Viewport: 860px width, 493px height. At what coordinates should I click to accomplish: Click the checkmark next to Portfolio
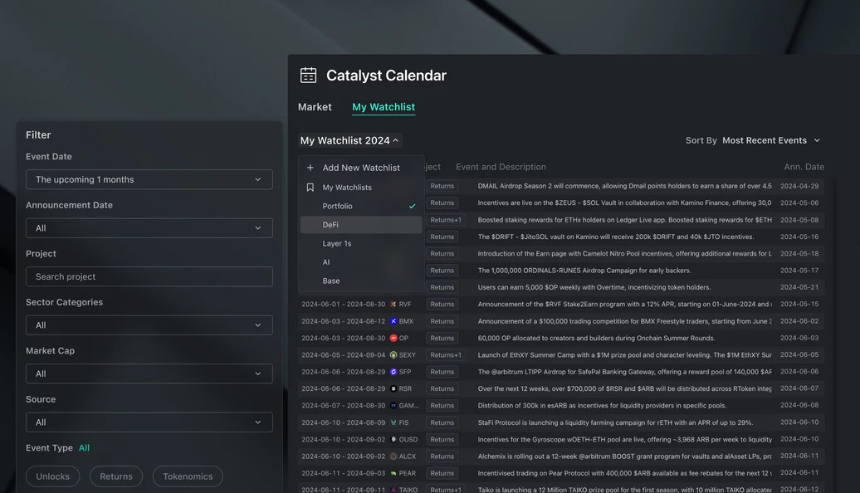pyautogui.click(x=412, y=206)
